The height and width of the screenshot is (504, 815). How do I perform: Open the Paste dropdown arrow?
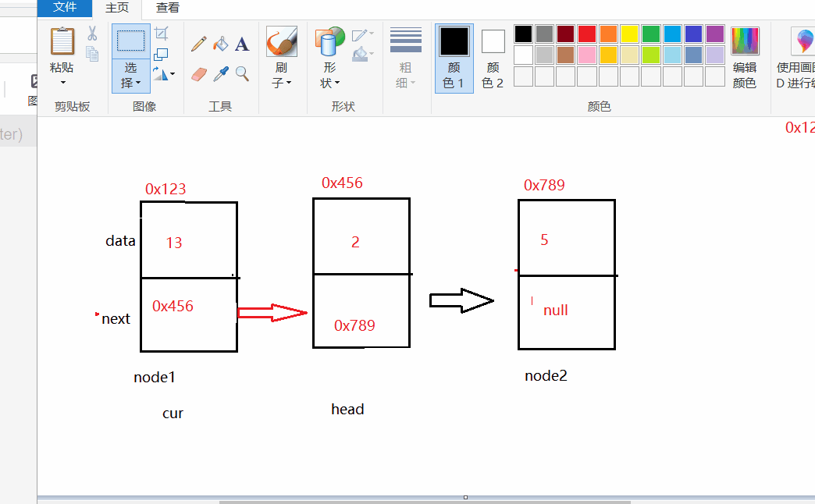coord(63,83)
